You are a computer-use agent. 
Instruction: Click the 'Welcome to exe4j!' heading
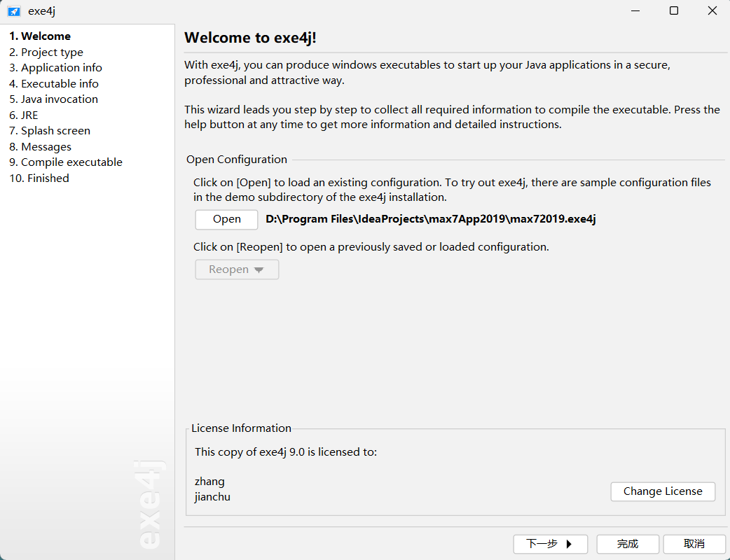click(x=251, y=38)
